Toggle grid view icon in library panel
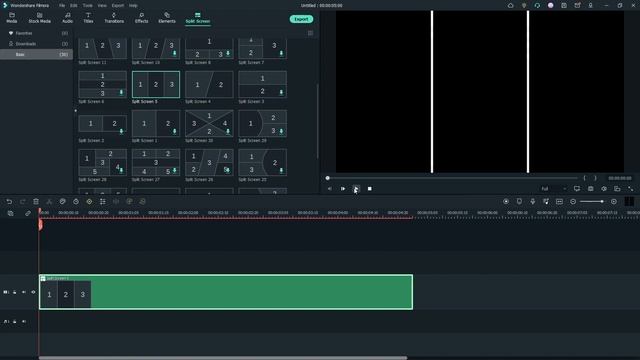The height and width of the screenshot is (360, 640). [311, 33]
